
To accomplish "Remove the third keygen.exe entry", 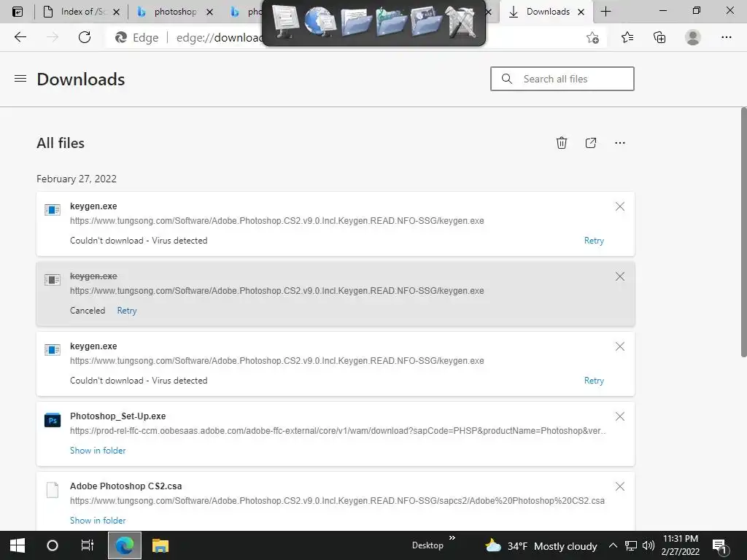I will coord(620,346).
